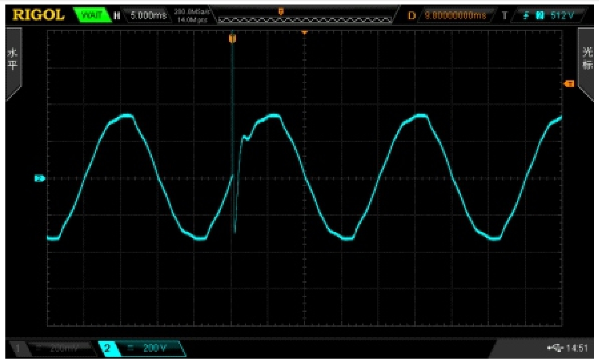Click channel 2 ground reference marker at left
The image size is (599, 364).
point(40,178)
